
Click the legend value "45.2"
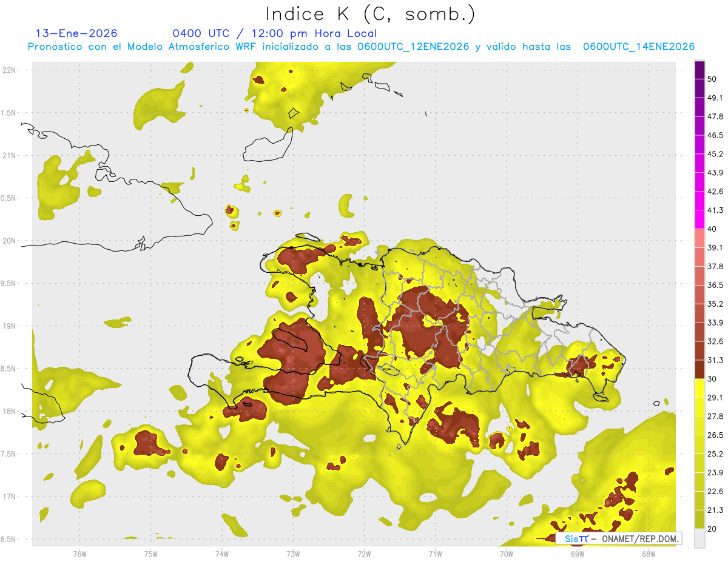coord(715,154)
